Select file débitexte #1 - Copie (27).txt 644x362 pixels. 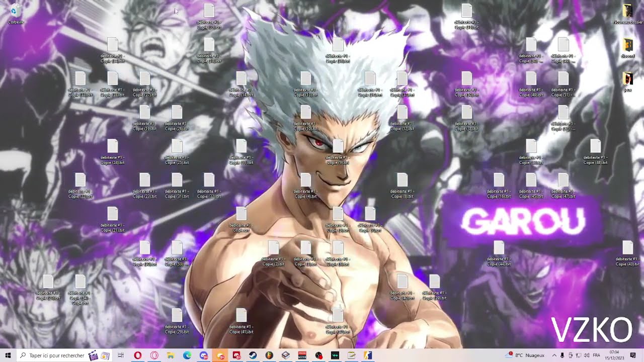click(x=144, y=84)
